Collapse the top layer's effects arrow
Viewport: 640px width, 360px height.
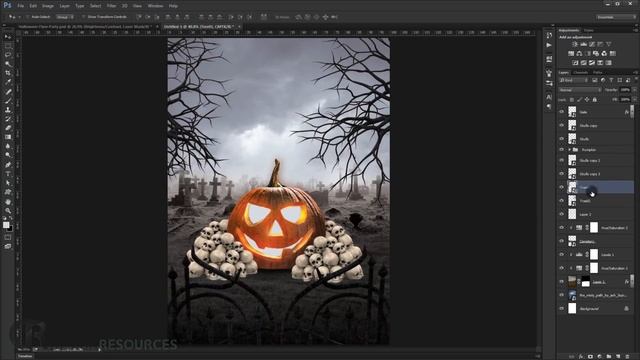(x=632, y=112)
